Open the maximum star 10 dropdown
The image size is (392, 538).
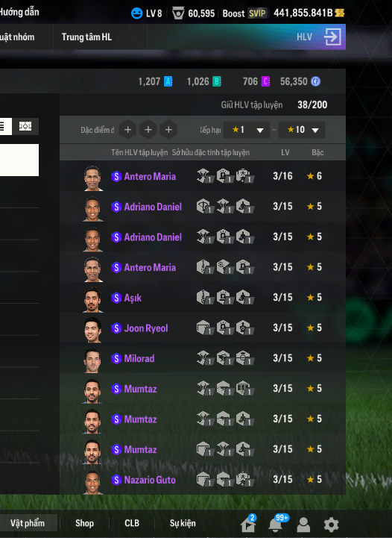pyautogui.click(x=302, y=130)
